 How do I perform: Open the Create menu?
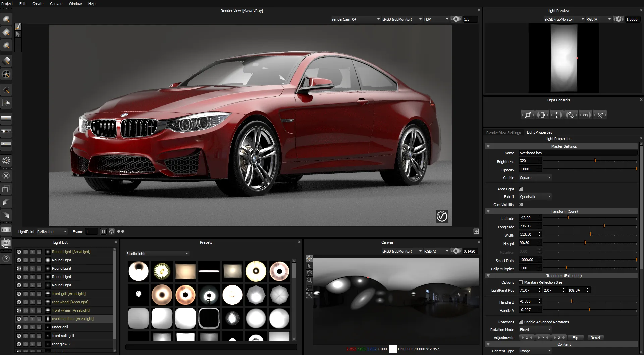(x=38, y=4)
